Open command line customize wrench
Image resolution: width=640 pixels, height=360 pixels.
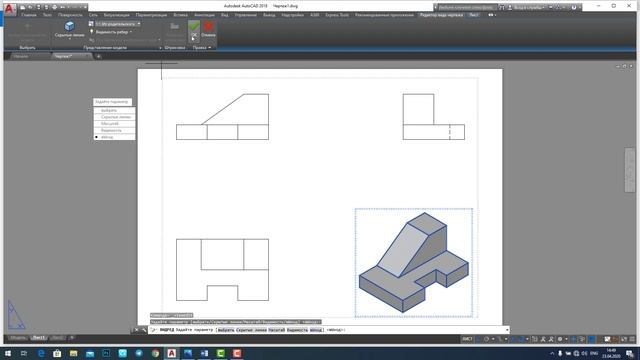coord(144,330)
